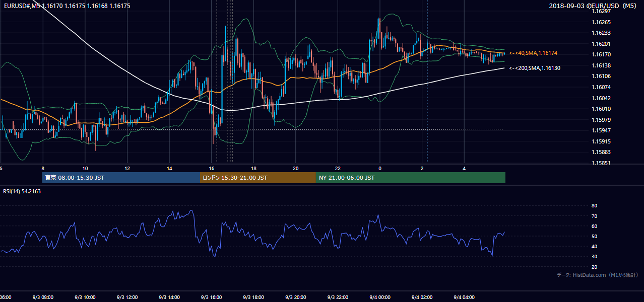This screenshot has width=644, height=302.
Task: Click the NY 21:00-06:00 JST session bar
Action: 411,178
